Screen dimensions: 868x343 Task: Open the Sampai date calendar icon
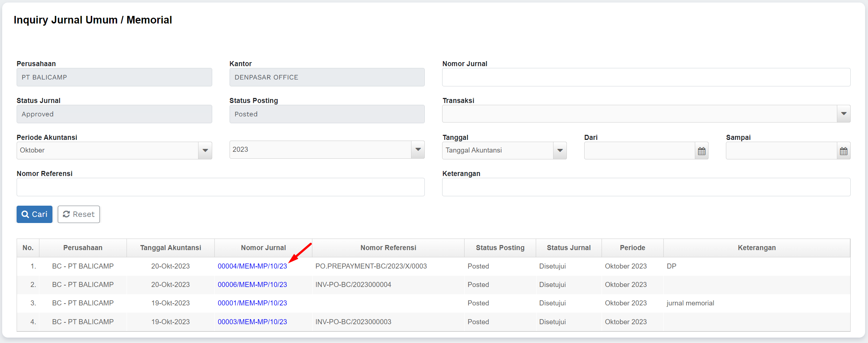(843, 151)
